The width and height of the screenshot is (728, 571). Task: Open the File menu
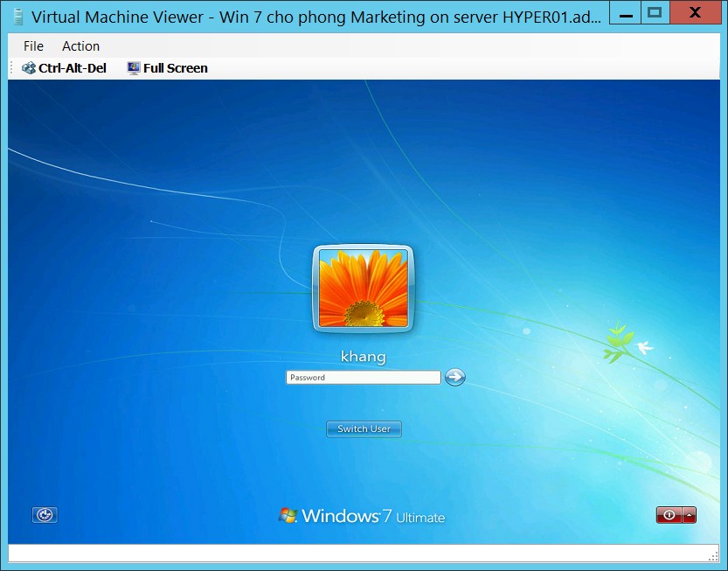point(33,46)
